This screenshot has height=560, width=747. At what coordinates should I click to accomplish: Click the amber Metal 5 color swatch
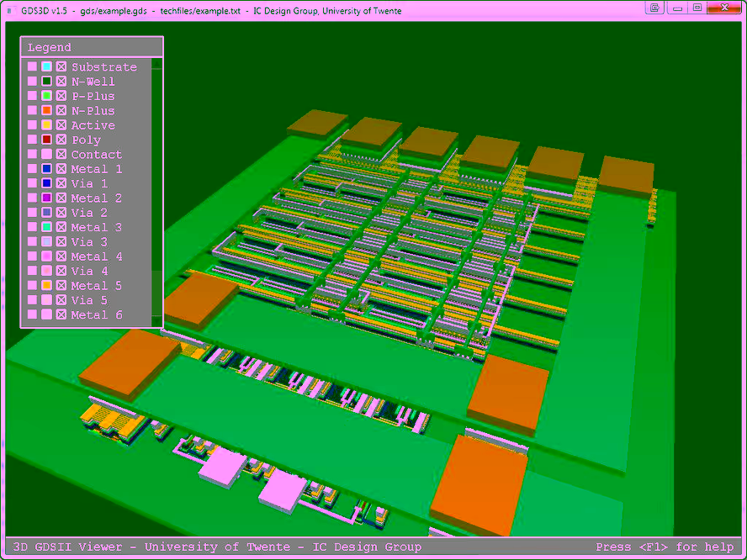[x=46, y=285]
